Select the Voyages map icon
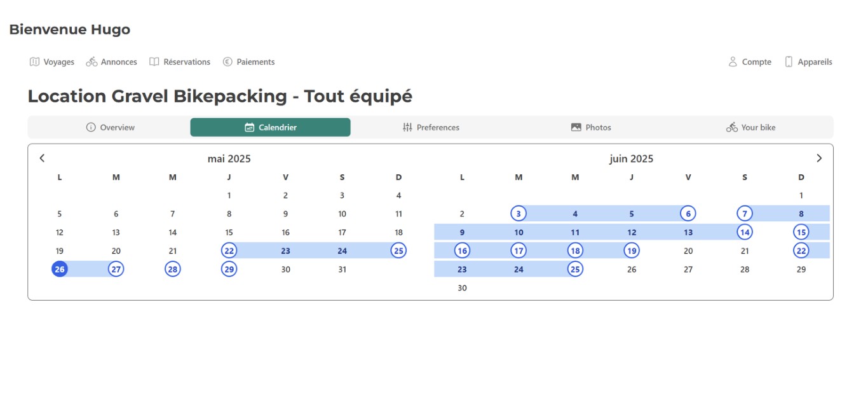This screenshot has height=405, width=868. [x=34, y=62]
